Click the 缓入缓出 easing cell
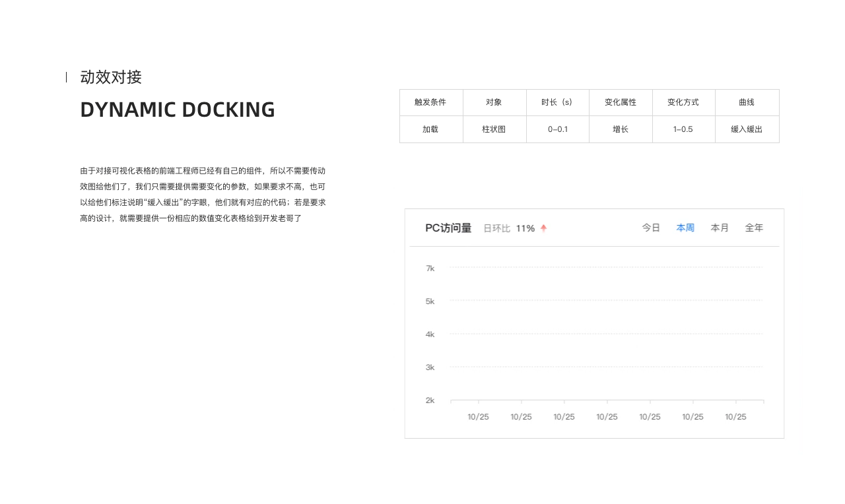Image resolution: width=845 pixels, height=504 pixels. [747, 129]
